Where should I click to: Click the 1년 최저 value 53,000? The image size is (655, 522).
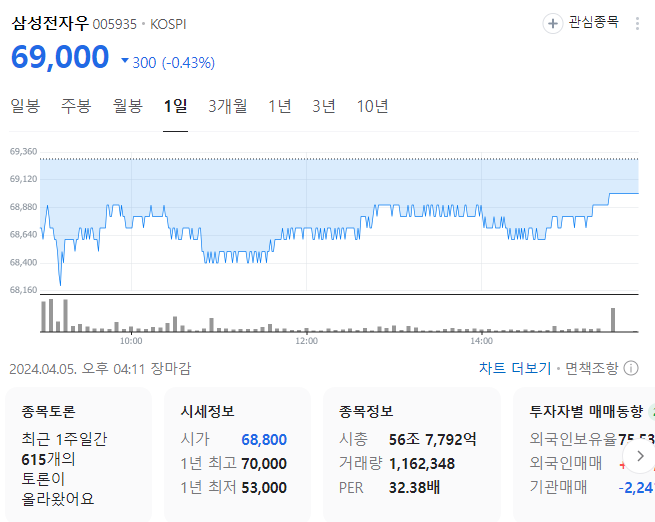[x=264, y=487]
